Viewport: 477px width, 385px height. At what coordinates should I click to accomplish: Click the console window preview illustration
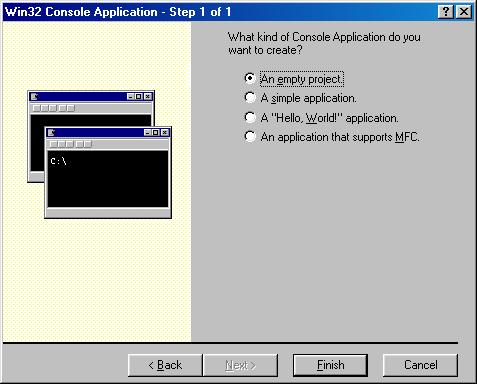tap(99, 154)
